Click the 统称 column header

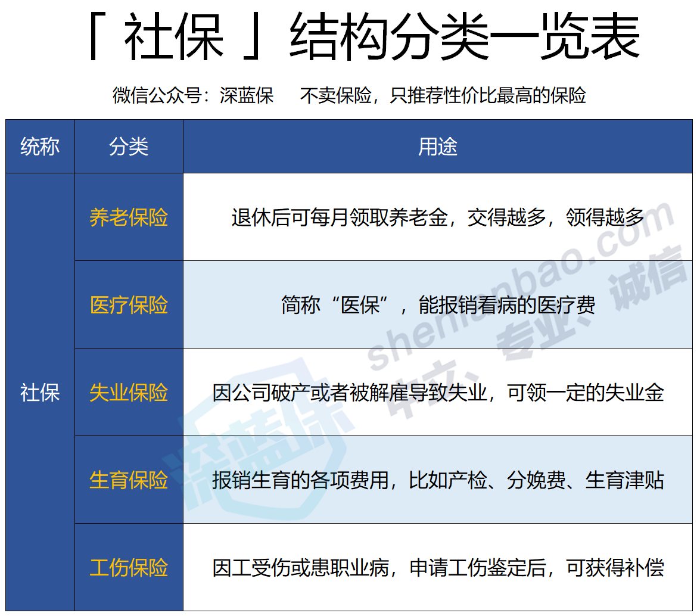tap(39, 146)
